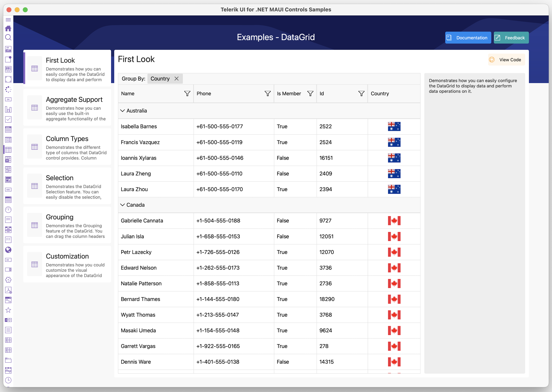Viewport: 552px width, 392px height.
Task: Open the Map globe icon
Action: pos(8,250)
